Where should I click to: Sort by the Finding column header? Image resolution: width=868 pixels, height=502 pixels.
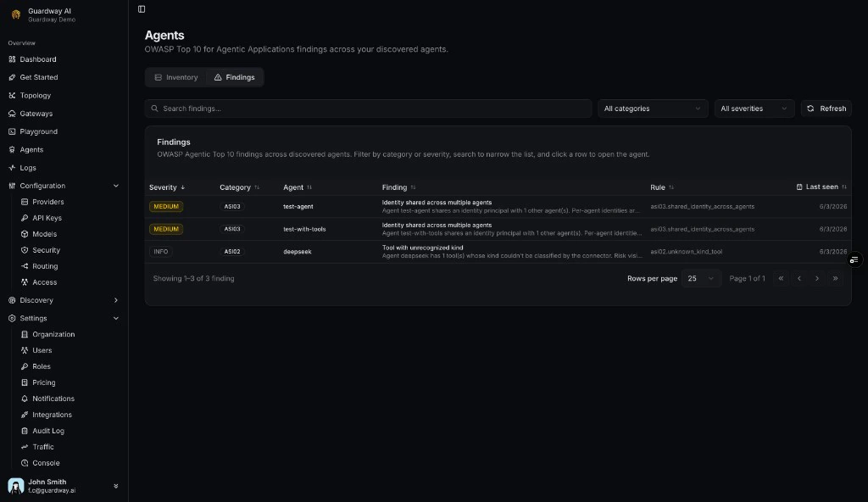[398, 187]
